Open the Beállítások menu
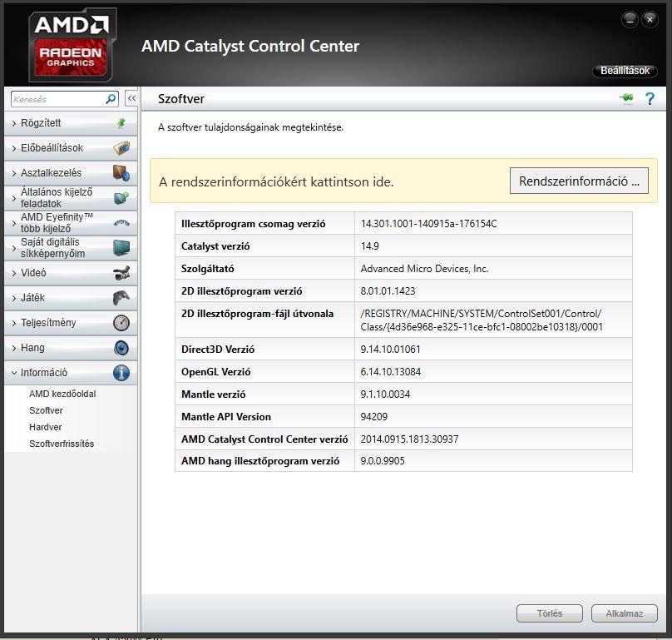Screen dimensions: 672x640 click(625, 71)
